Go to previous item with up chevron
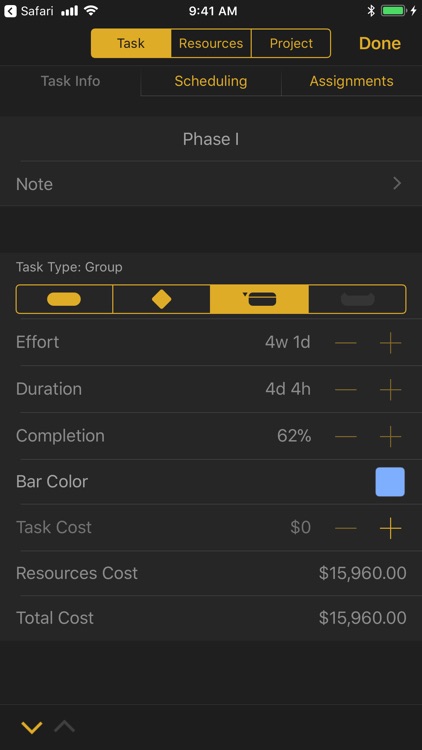The height and width of the screenshot is (750, 422). (x=65, y=727)
